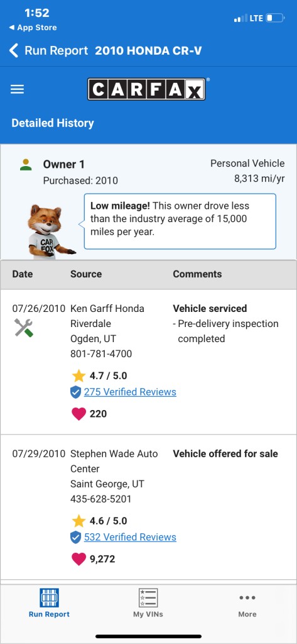Image resolution: width=297 pixels, height=644 pixels.
Task: Tap the Low mileage speech bubble
Action: point(180,221)
